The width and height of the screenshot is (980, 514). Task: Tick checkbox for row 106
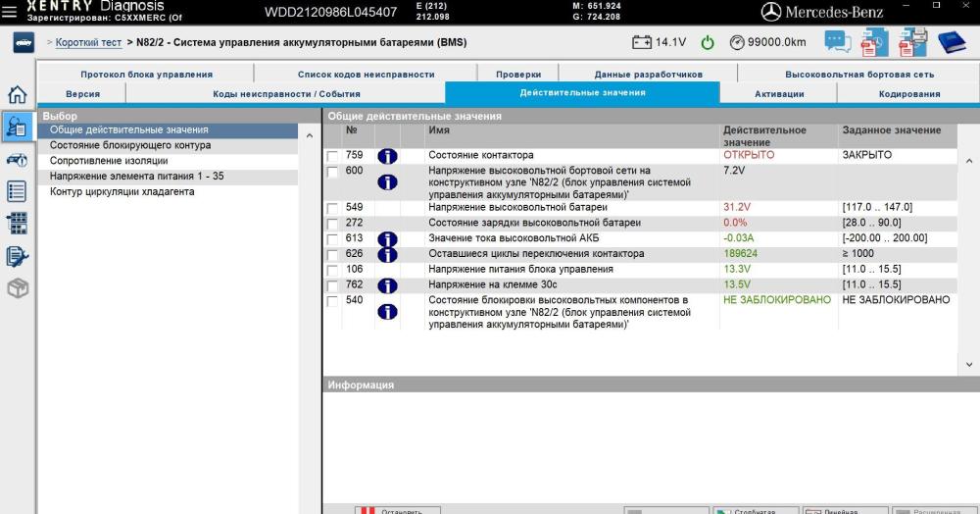pyautogui.click(x=332, y=271)
